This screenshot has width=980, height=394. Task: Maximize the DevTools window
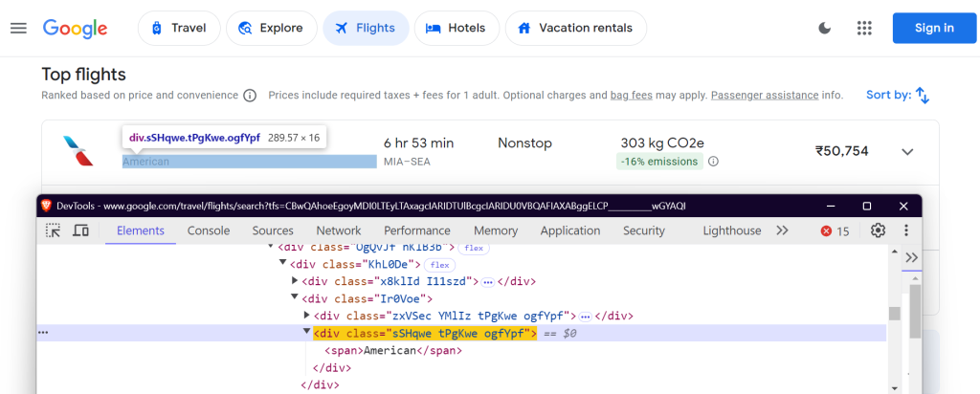pos(867,206)
